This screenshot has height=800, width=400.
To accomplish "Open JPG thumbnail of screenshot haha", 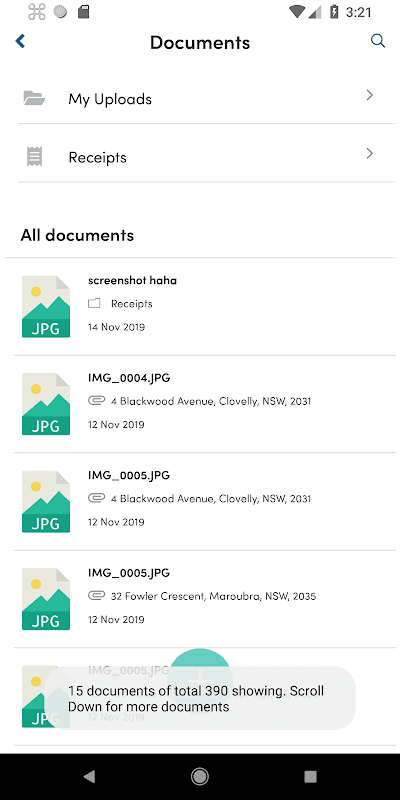I will (x=46, y=307).
